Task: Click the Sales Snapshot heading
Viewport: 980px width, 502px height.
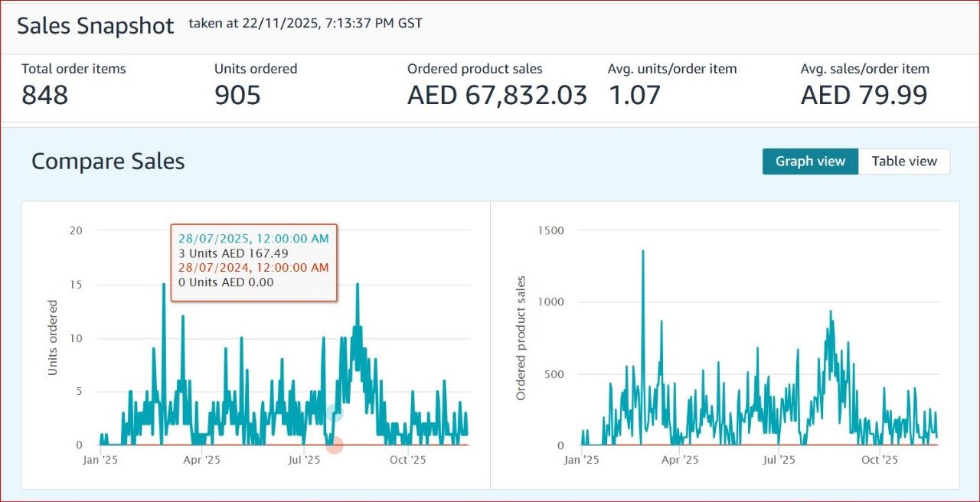Action: coord(96,25)
